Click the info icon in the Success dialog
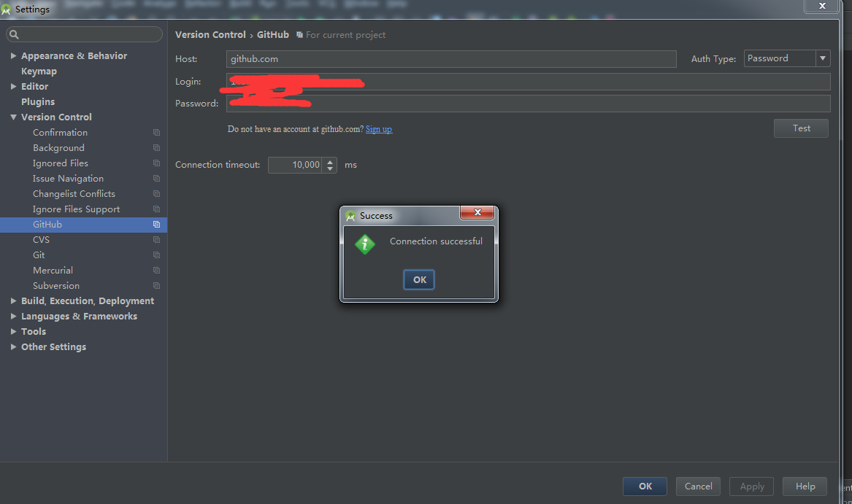852x504 pixels. pos(365,244)
